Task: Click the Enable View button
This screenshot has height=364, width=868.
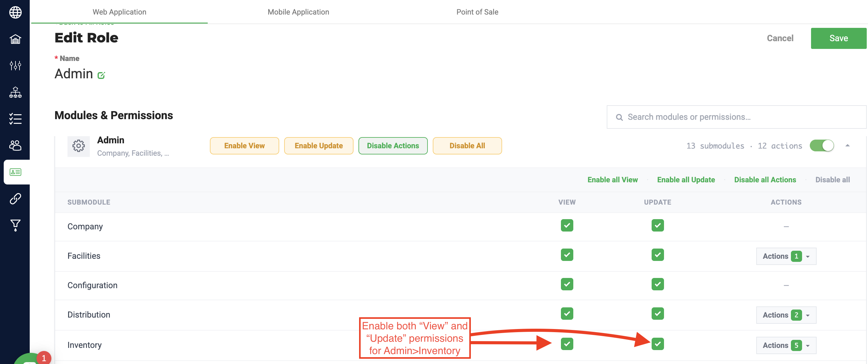Action: [x=244, y=145]
